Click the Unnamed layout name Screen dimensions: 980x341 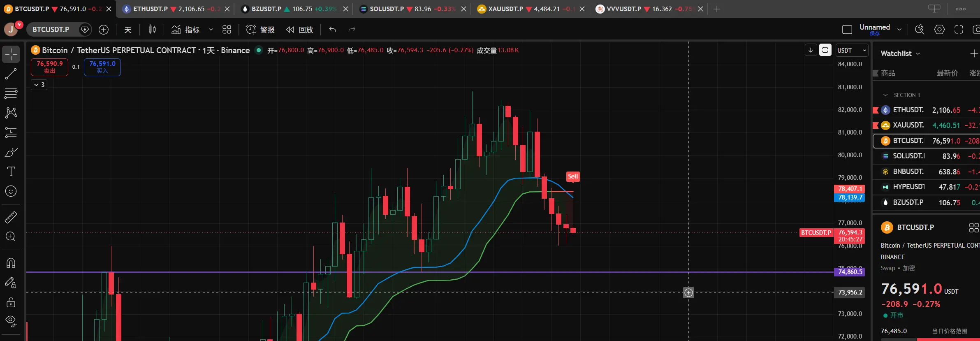pos(875,28)
